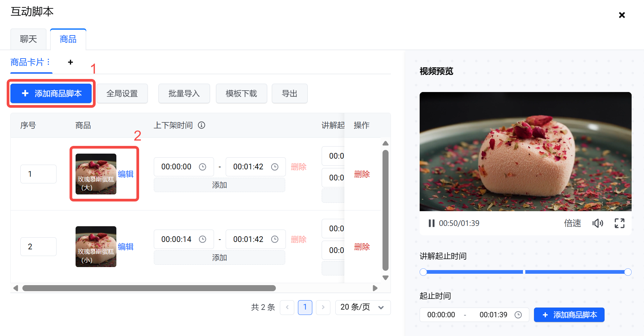Screen dimensions: 644x336
Task: Set the 00:00:00 start time in row 1
Action: (x=177, y=167)
